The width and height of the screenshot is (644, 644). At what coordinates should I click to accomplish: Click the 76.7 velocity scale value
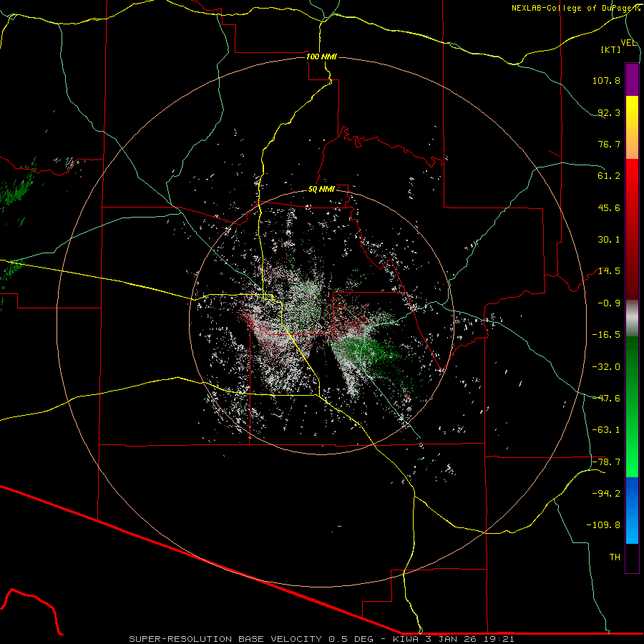(x=609, y=144)
